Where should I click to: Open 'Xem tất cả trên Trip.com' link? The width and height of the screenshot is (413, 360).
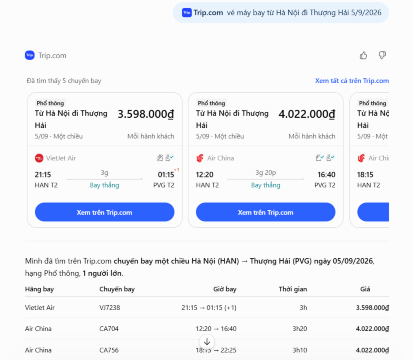click(352, 81)
